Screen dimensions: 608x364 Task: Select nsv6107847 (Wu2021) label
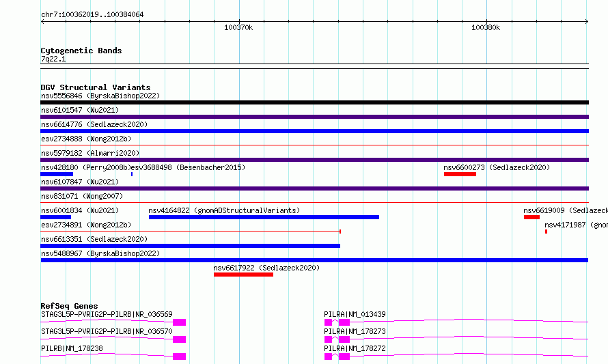click(x=80, y=182)
